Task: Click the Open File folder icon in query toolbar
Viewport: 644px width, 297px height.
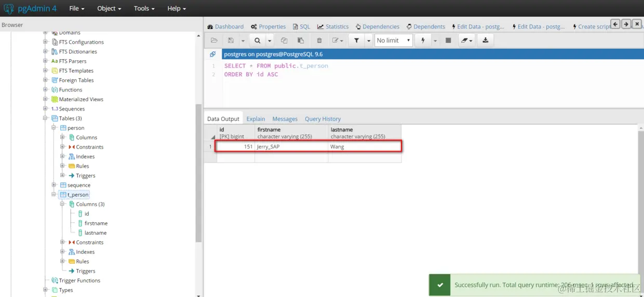Action: pos(214,40)
